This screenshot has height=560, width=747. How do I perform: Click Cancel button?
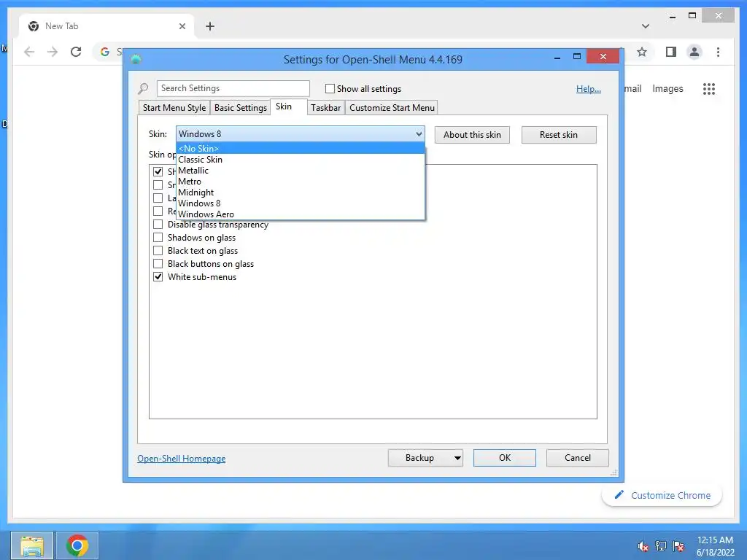578,458
